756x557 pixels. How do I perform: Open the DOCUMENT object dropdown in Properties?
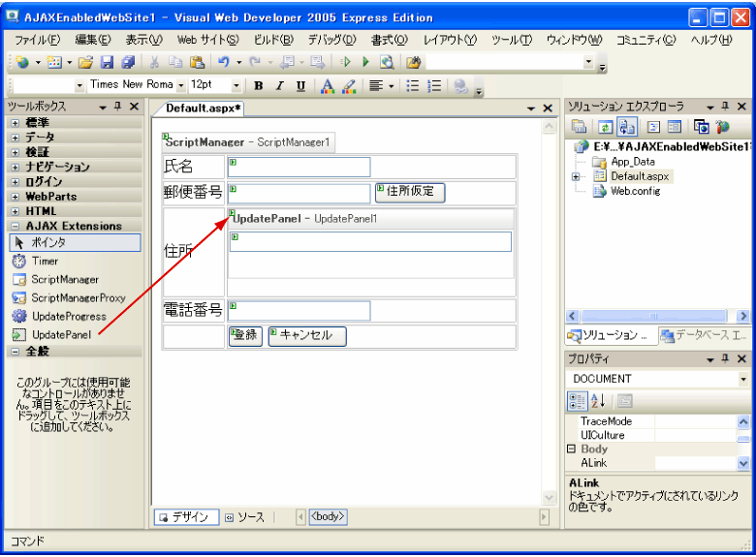coord(743,379)
